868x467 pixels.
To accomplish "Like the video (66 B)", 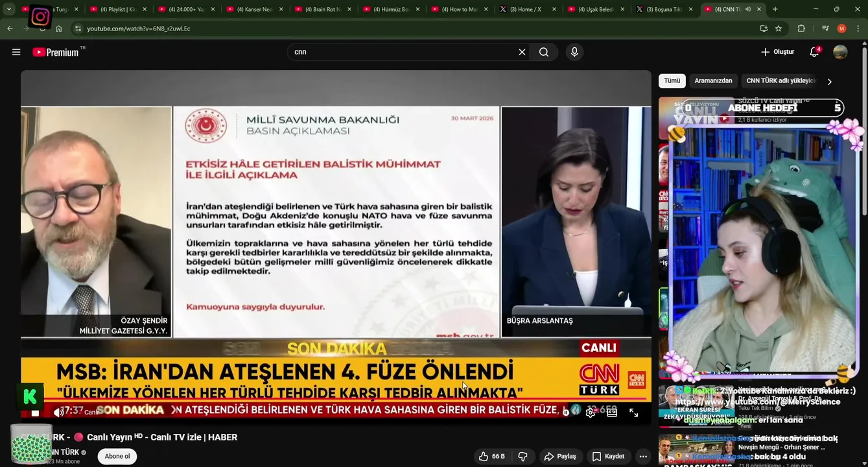I will pyautogui.click(x=492, y=457).
